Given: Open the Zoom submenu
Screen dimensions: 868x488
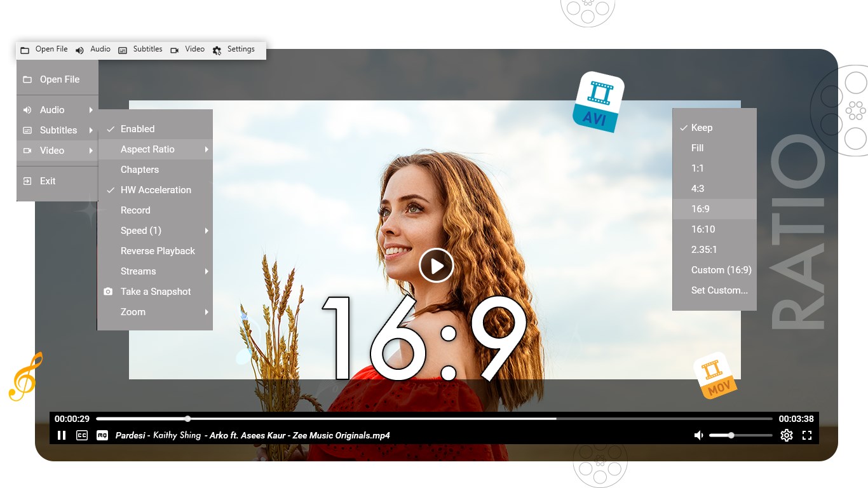Looking at the screenshot, I should coord(133,311).
